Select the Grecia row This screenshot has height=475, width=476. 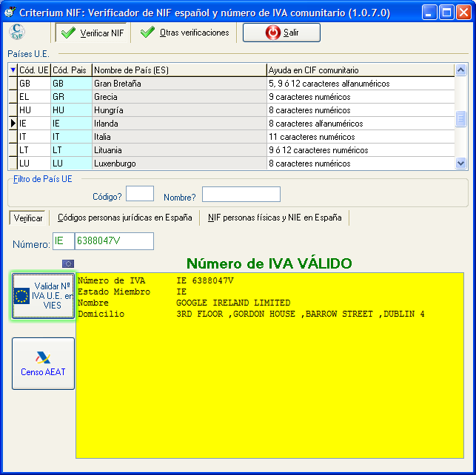232,97
